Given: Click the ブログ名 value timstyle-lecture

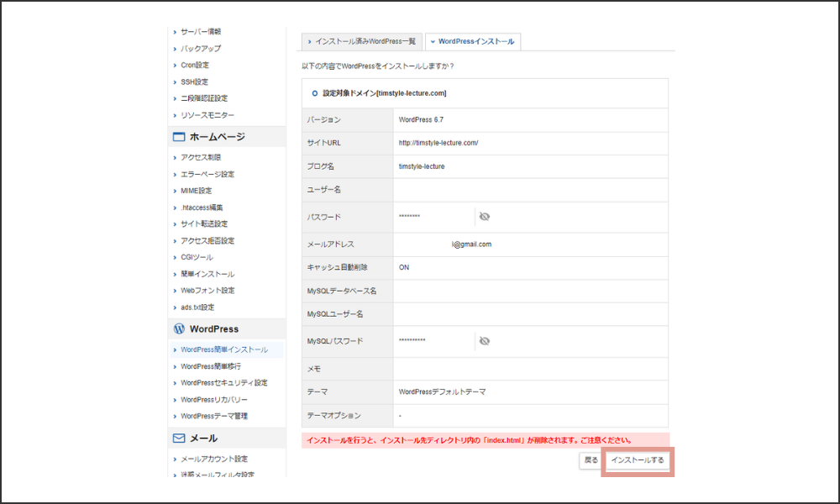Looking at the screenshot, I should pos(422,166).
